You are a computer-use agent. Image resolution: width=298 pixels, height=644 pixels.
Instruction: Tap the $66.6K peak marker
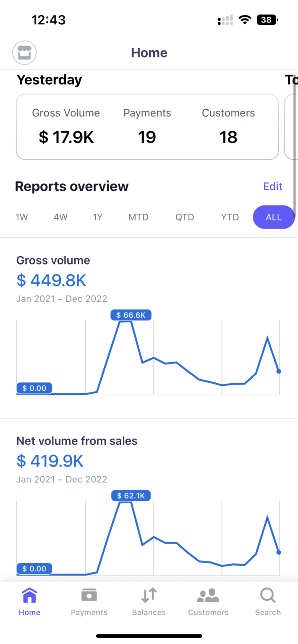tap(131, 315)
